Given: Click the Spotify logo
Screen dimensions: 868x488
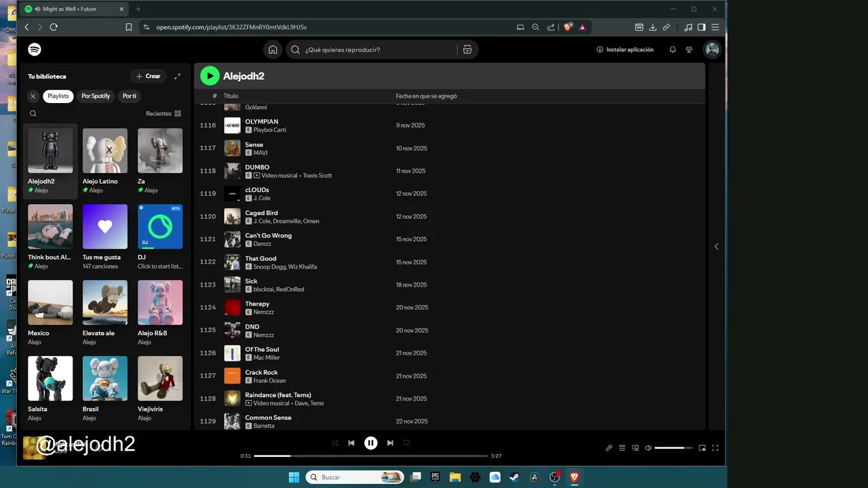Looking at the screenshot, I should pyautogui.click(x=35, y=49).
